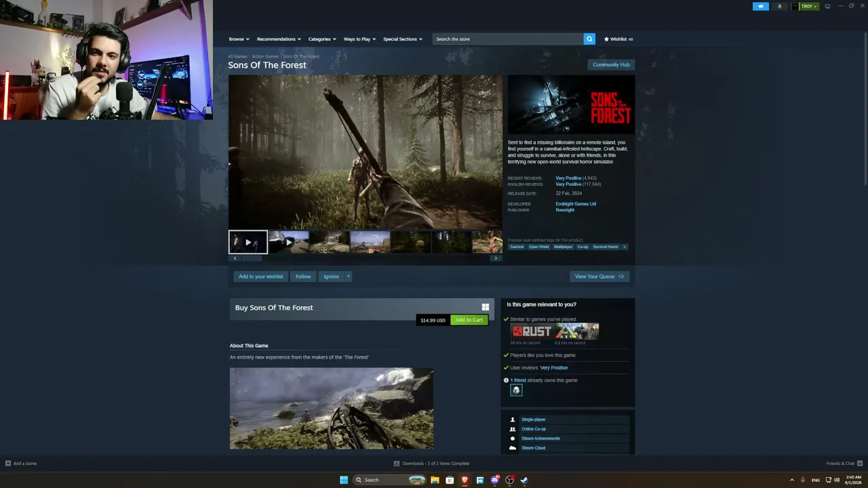Screen dimensions: 868x488
Task: Select the Survival tag
Action: 517,247
